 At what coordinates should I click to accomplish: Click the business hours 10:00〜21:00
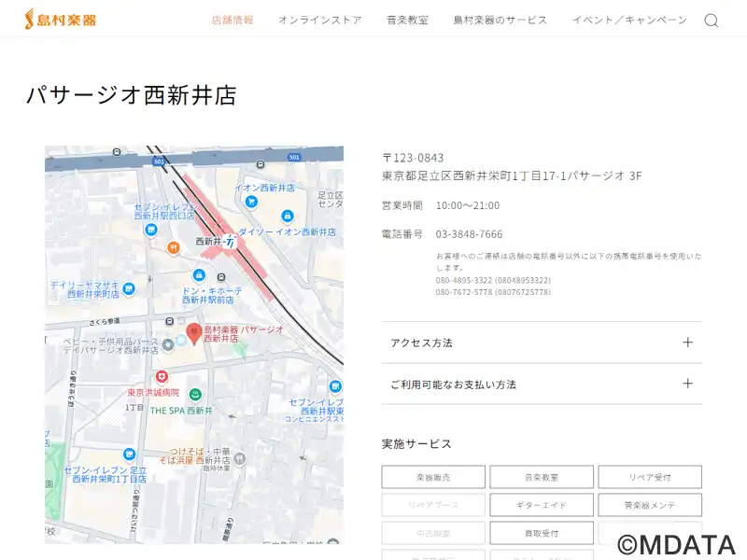(x=468, y=205)
